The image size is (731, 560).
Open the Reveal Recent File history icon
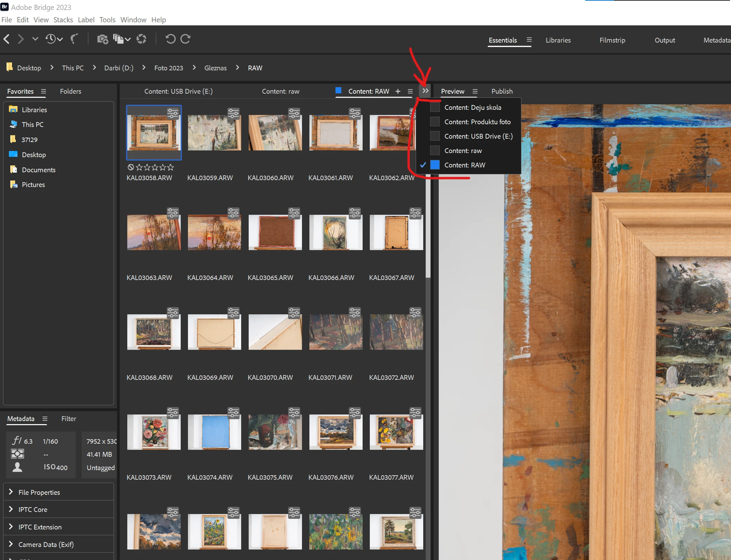click(51, 39)
